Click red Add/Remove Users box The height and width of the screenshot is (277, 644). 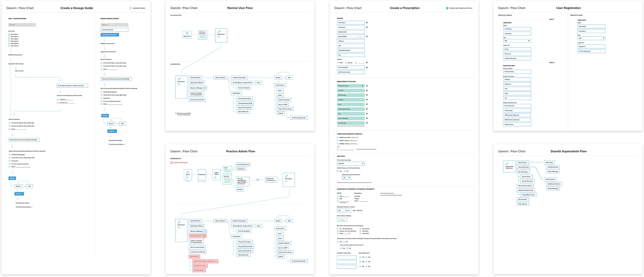(200, 266)
